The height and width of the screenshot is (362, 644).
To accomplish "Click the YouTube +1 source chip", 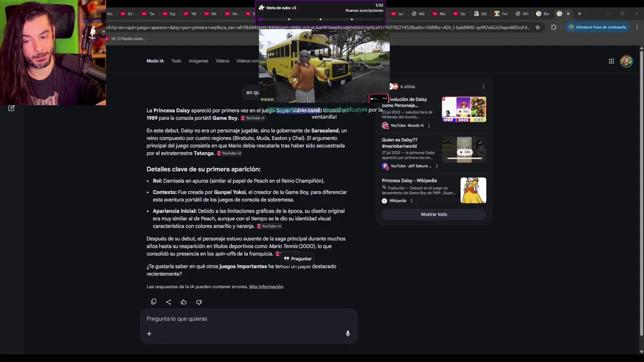I will (x=253, y=118).
